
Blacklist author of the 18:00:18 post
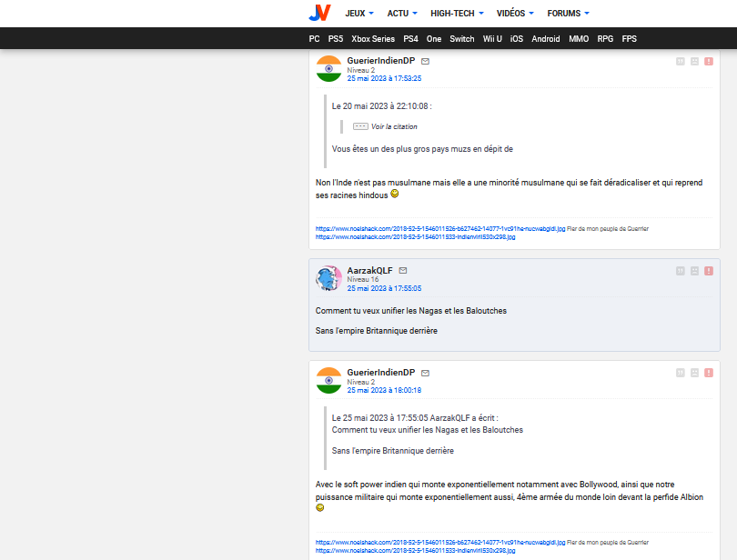(694, 373)
